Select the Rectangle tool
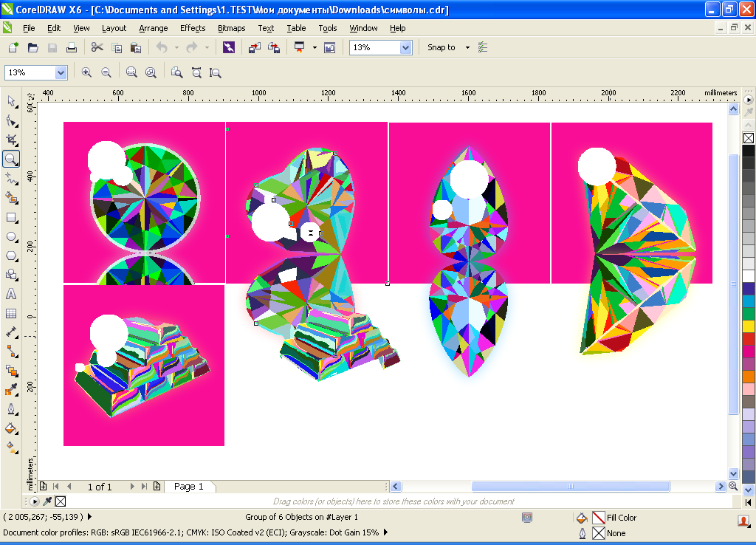 point(11,217)
